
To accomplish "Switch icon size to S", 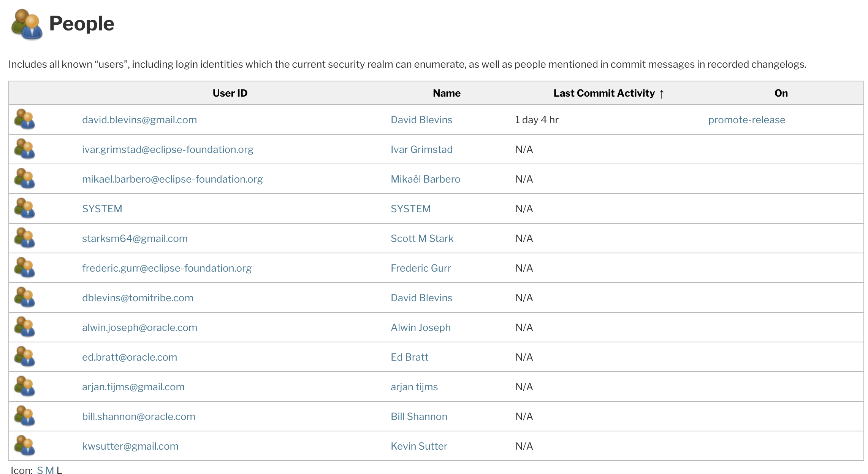I will [40, 470].
